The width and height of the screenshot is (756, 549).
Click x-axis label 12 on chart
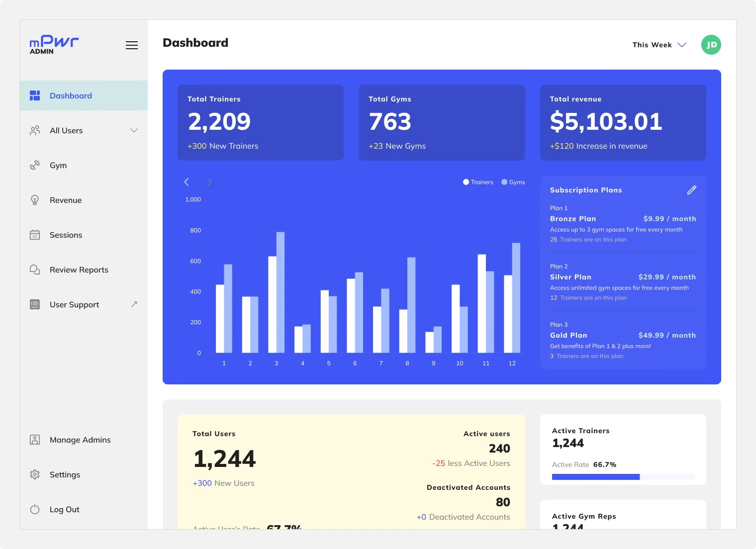[512, 364]
